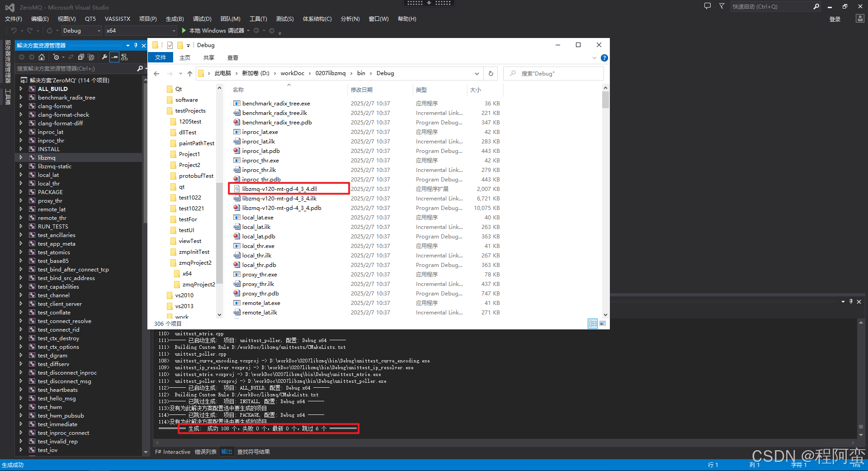
Task: Pin the Solution Explorer panel with the pin icon
Action: 136,45
